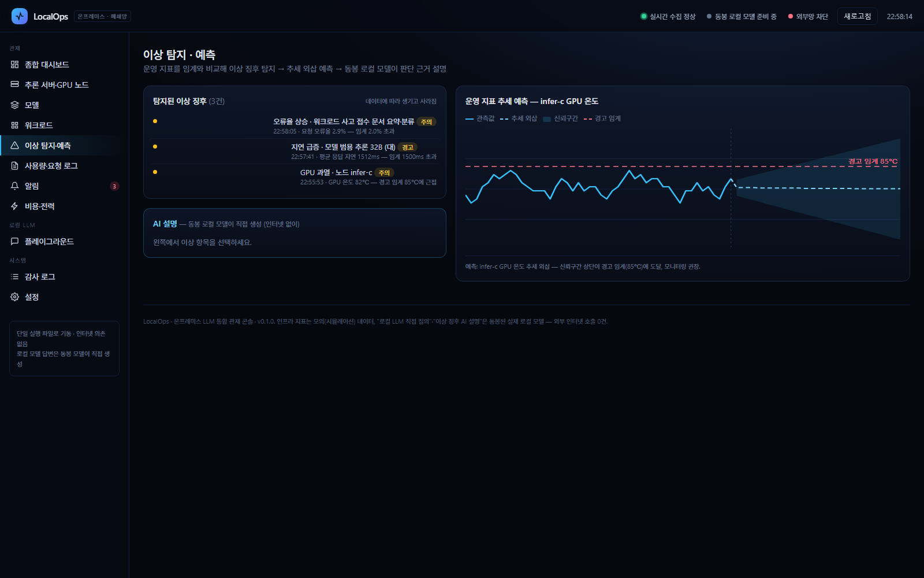The width and height of the screenshot is (924, 578).
Task: Click 데이터에 따라 생기고 사라짐 note
Action: pyautogui.click(x=401, y=101)
